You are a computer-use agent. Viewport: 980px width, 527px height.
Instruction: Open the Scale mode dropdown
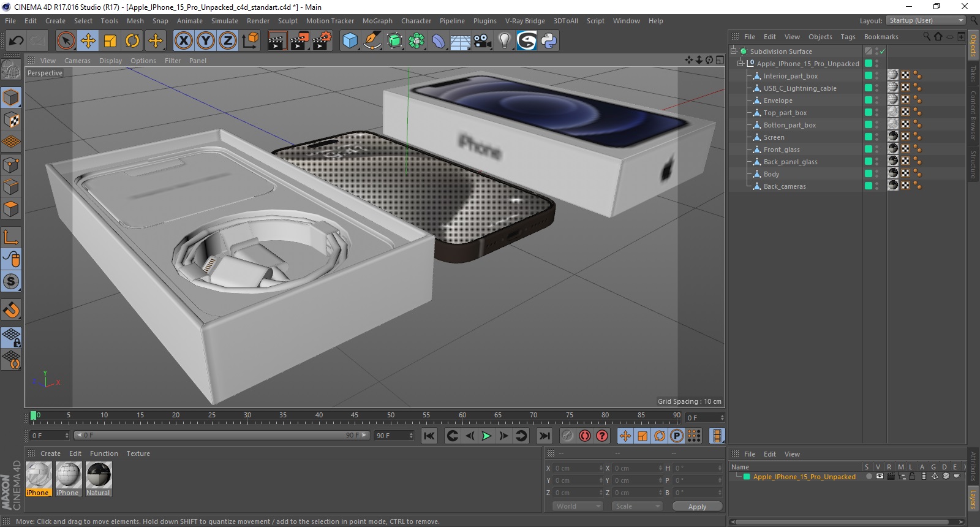pos(637,506)
